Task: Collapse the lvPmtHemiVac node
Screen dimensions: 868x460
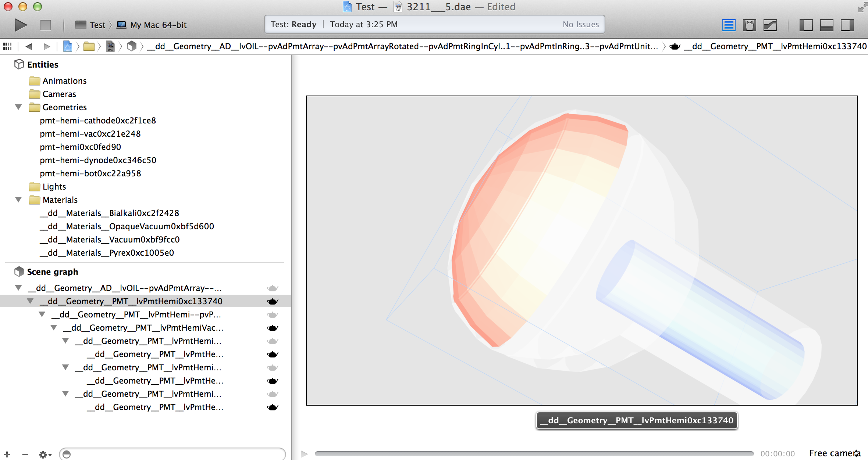Action: [54, 328]
